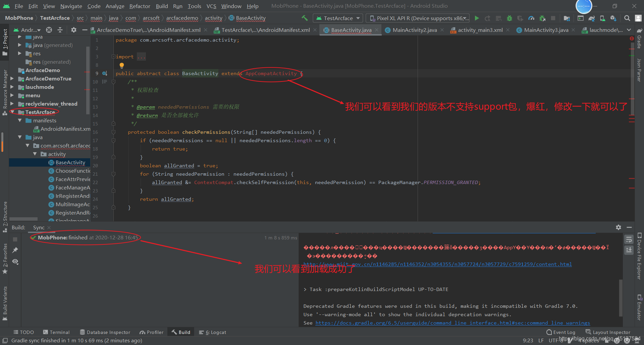The width and height of the screenshot is (644, 345).
Task: Toggle Build panel view options eye icon
Action: (x=15, y=261)
